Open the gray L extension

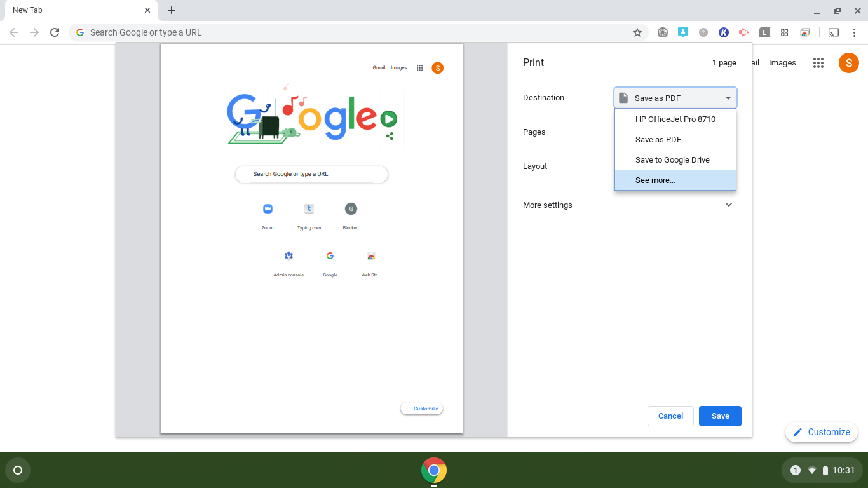pos(764,32)
